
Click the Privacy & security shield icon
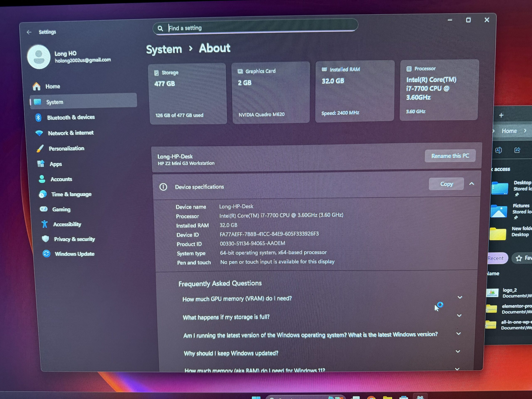[46, 239]
